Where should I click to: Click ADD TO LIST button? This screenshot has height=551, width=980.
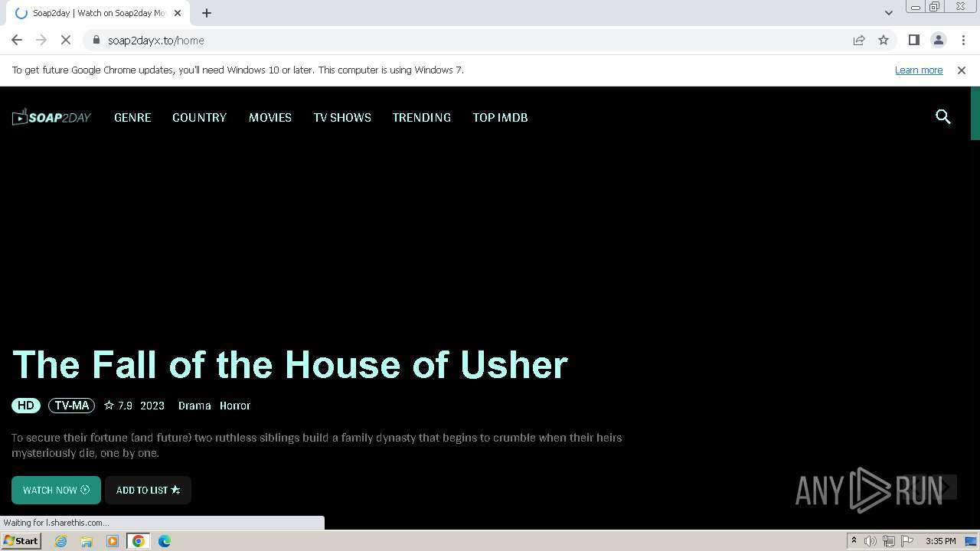point(148,490)
